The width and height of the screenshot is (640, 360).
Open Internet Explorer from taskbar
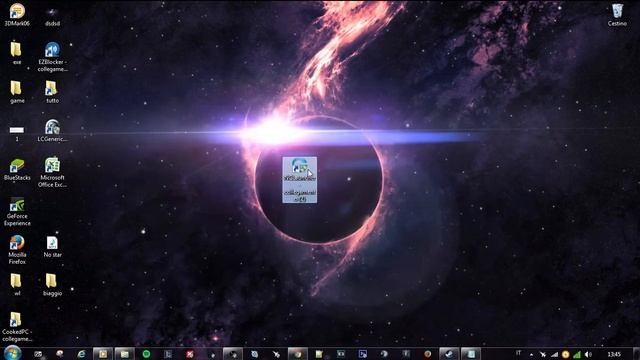tap(81, 354)
